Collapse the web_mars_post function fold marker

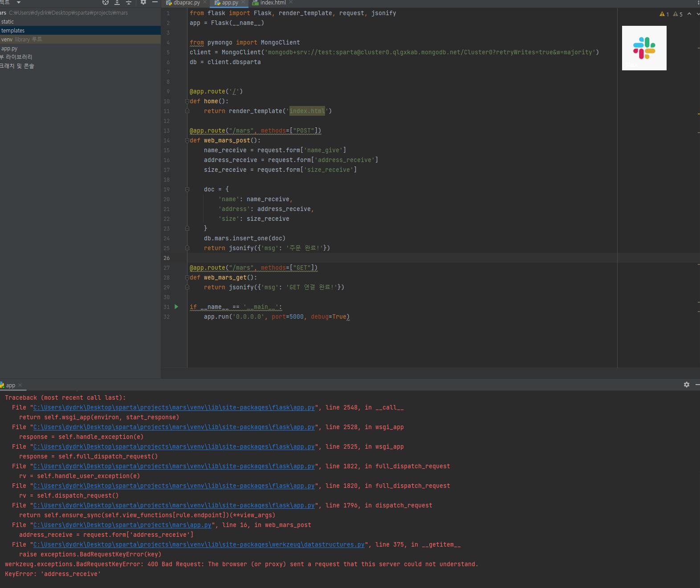click(x=187, y=141)
